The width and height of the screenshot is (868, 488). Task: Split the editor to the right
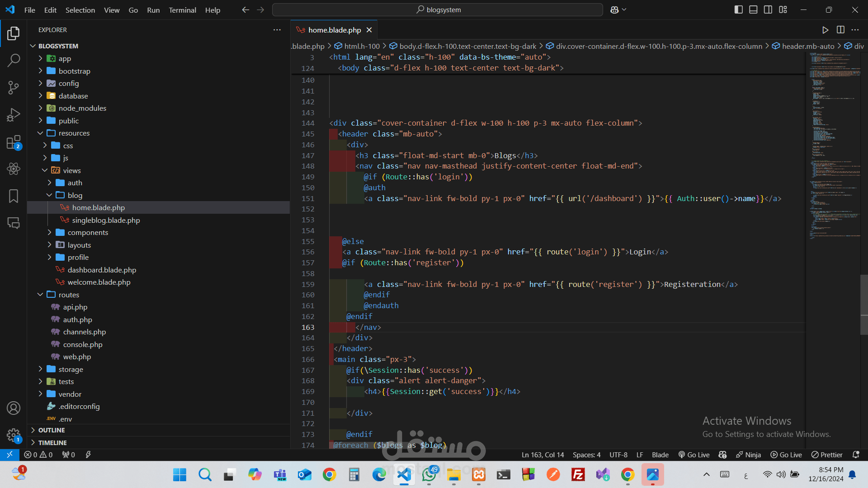[x=840, y=30]
